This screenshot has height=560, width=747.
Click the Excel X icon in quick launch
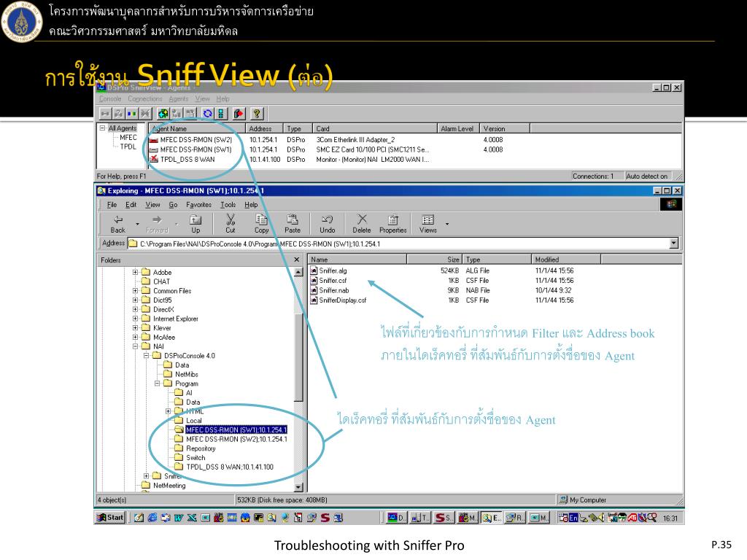tap(192, 518)
